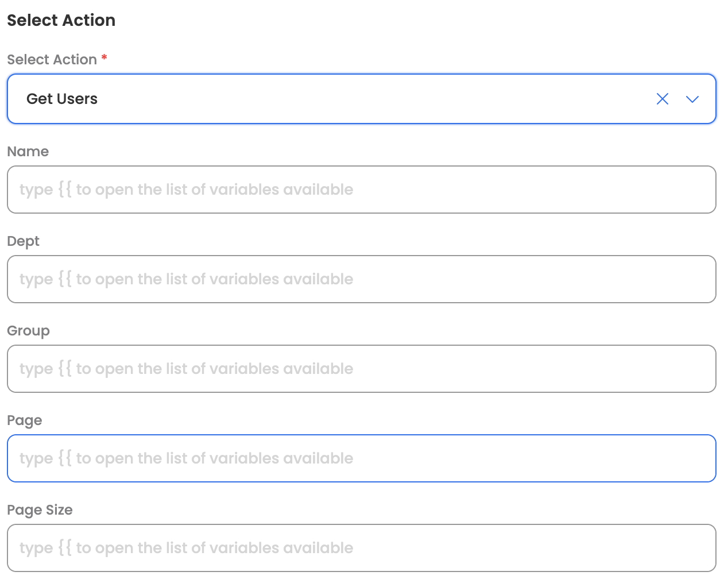The image size is (728, 587).
Task: Click the placeholder text in Name field
Action: (x=186, y=190)
